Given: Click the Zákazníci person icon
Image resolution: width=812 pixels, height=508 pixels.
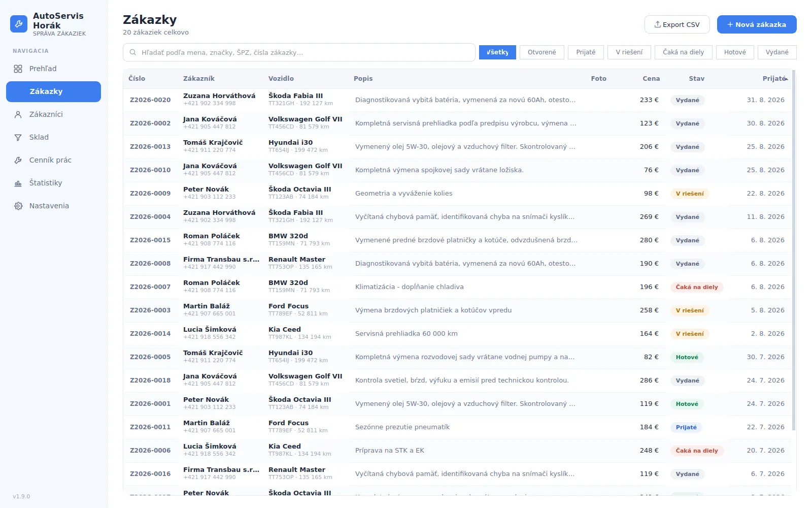Looking at the screenshot, I should (18, 114).
